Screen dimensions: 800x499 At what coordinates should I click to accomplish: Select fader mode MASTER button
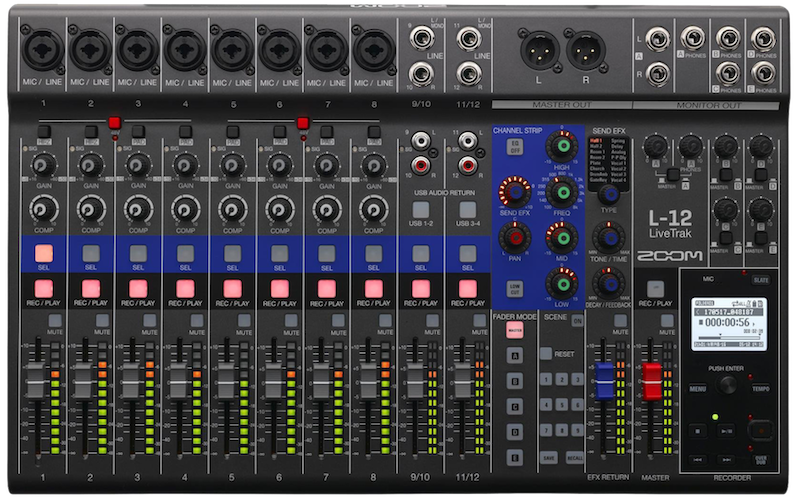(515, 330)
